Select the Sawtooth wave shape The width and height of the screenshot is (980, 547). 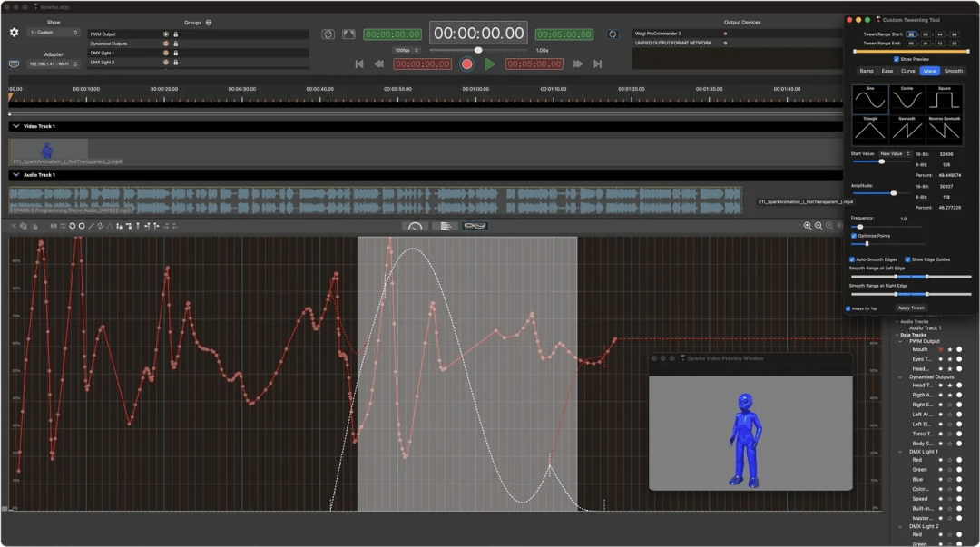906,129
